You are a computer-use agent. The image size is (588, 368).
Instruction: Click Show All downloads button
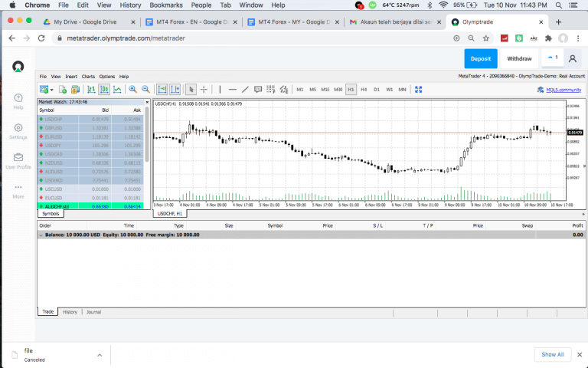click(x=552, y=354)
